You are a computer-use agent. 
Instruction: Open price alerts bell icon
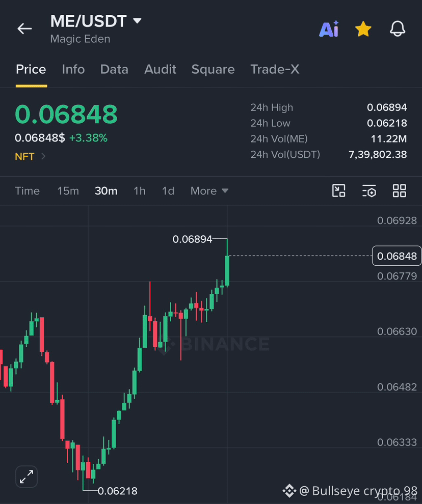point(398,29)
